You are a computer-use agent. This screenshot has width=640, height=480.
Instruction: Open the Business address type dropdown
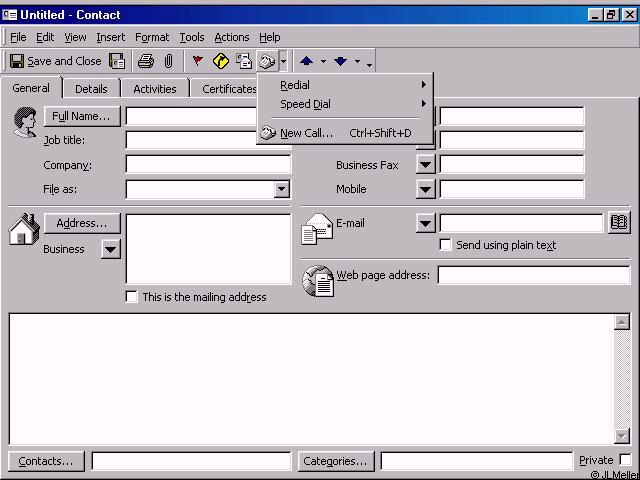click(111, 249)
